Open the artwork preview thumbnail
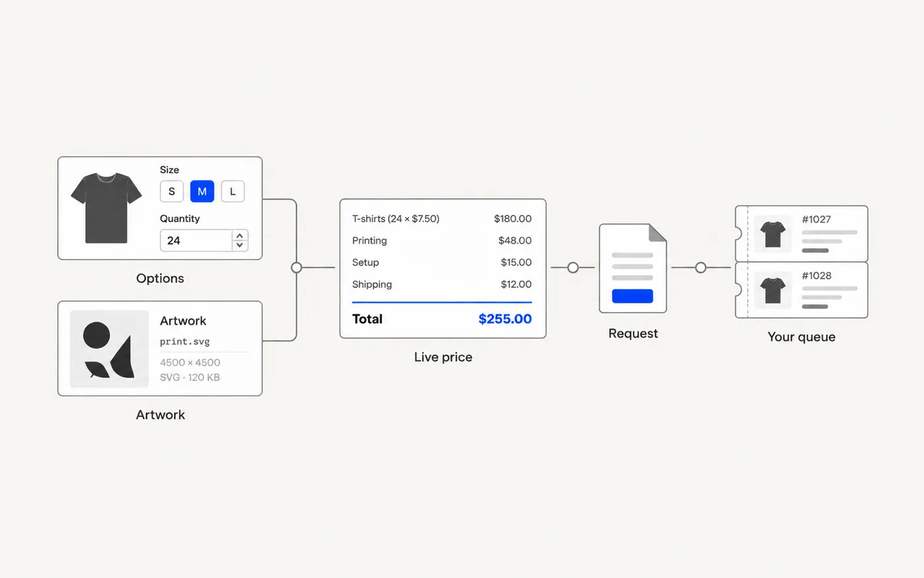924x578 pixels. (x=110, y=348)
